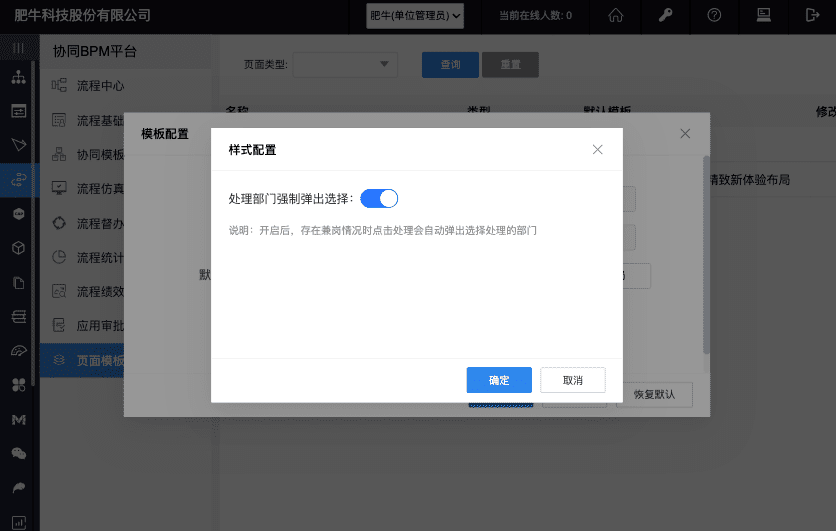Click the logout exit icon
Screen dimensions: 836x531
coord(812,15)
